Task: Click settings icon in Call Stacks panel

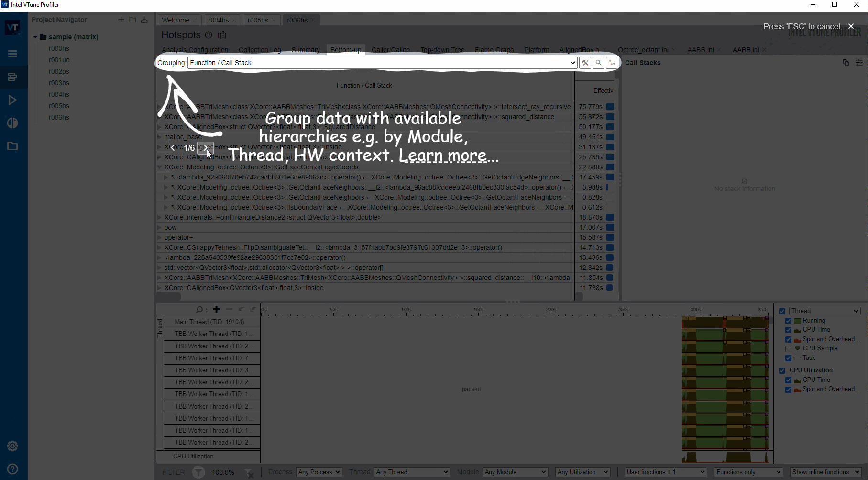Action: 859,63
